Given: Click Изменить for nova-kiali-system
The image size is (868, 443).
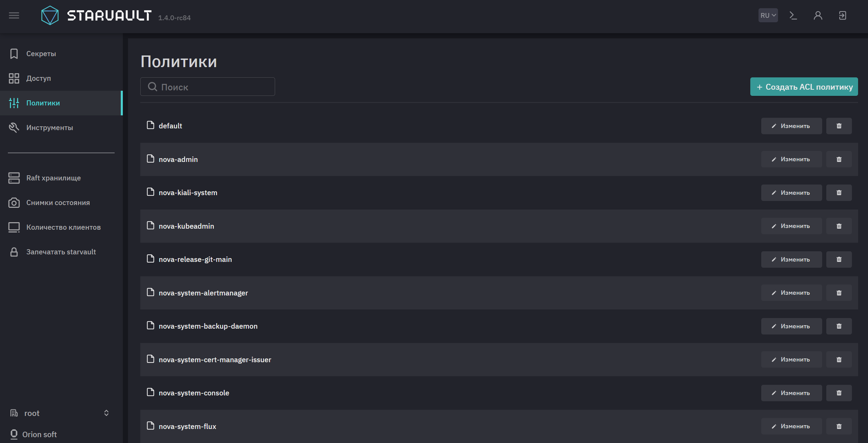Looking at the screenshot, I should coord(791,193).
